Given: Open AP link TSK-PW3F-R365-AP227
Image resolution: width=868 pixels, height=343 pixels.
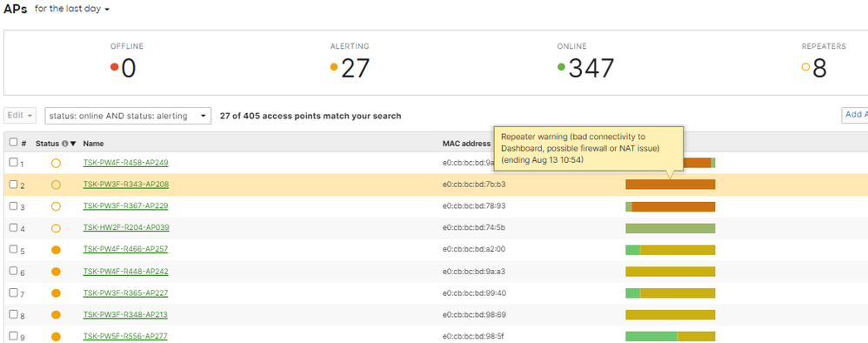Looking at the screenshot, I should tap(125, 293).
